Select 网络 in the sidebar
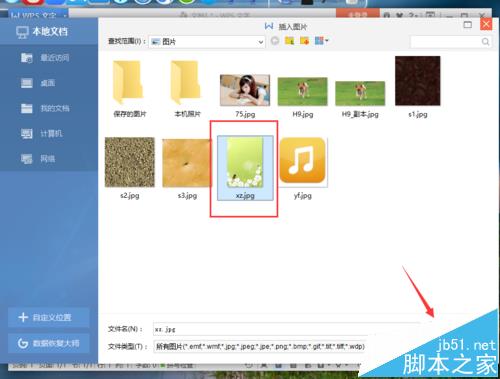 (38, 159)
